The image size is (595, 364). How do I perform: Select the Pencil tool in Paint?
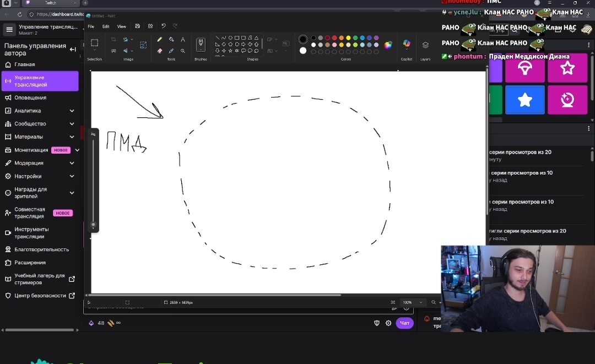[x=160, y=40]
